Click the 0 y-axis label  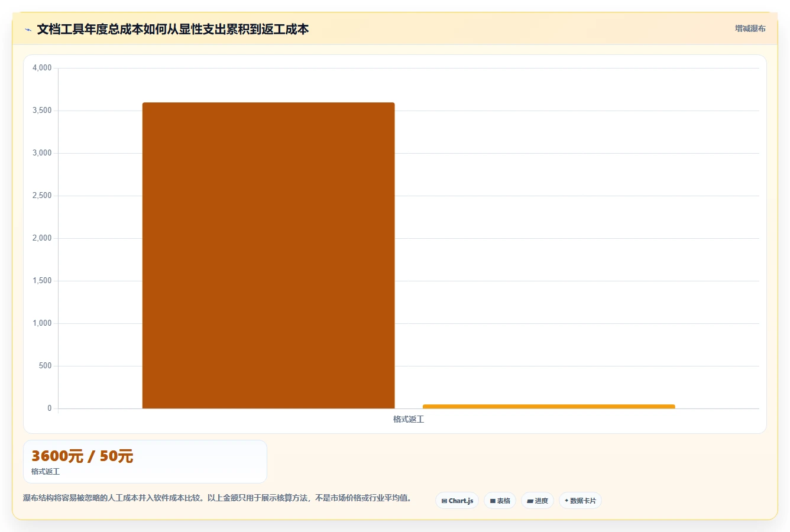tap(50, 408)
